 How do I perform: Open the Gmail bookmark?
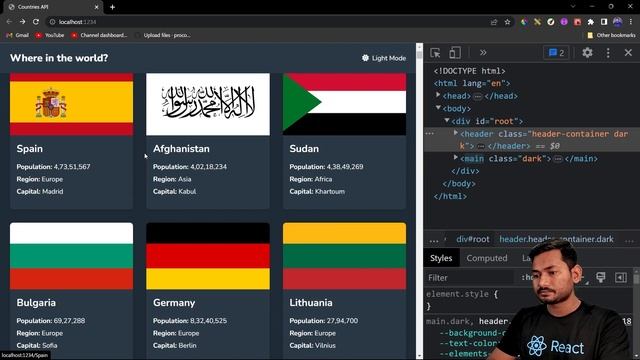18,35
